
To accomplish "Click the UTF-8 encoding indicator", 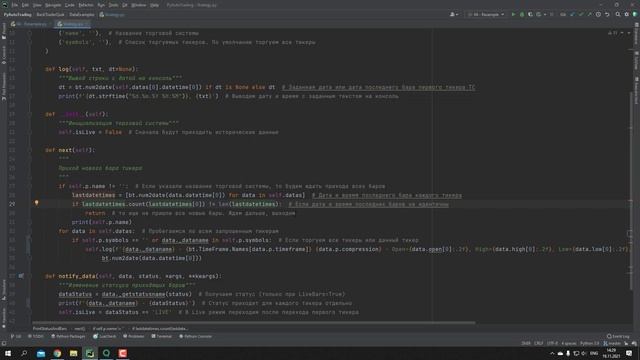I will coord(552,343).
